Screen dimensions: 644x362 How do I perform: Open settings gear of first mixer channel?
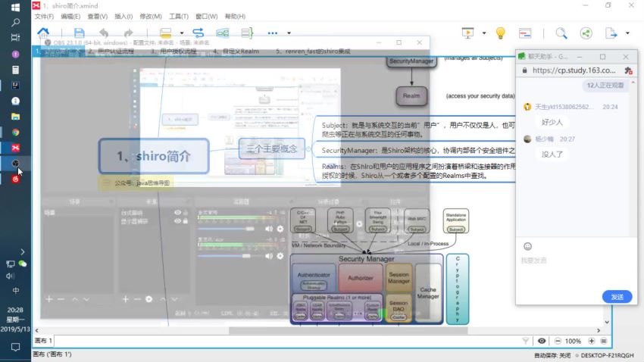(x=280, y=229)
